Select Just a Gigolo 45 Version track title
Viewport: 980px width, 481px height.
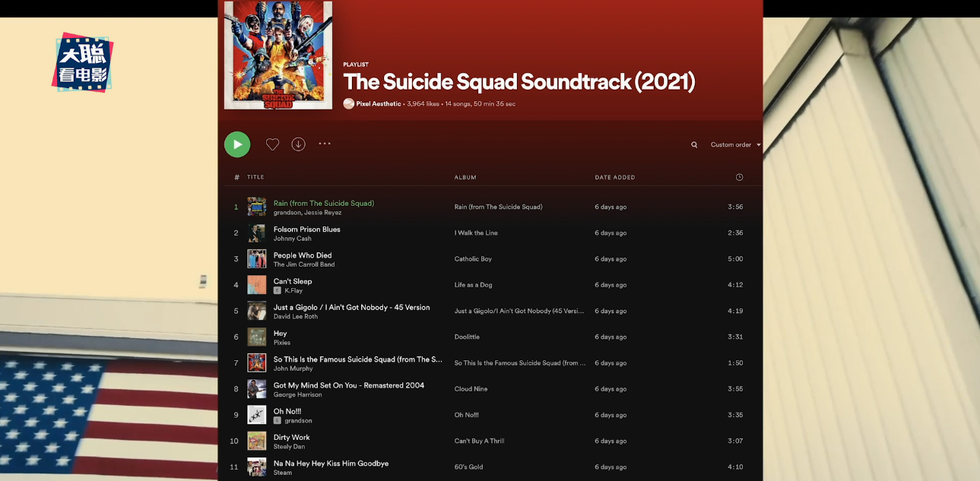(x=352, y=307)
